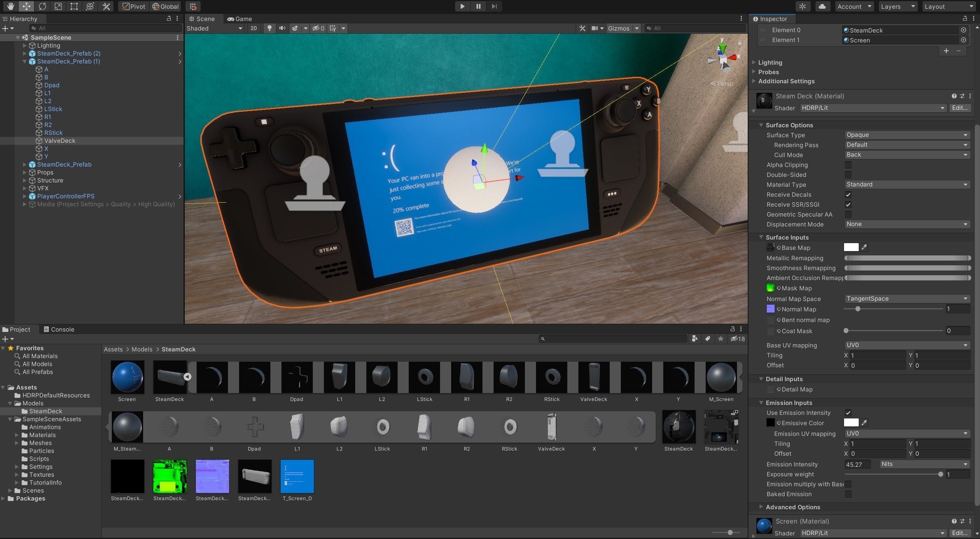The width and height of the screenshot is (980, 539).
Task: Collapse SteamDeck_Prefab (1) in Hierarchy
Action: (25, 61)
